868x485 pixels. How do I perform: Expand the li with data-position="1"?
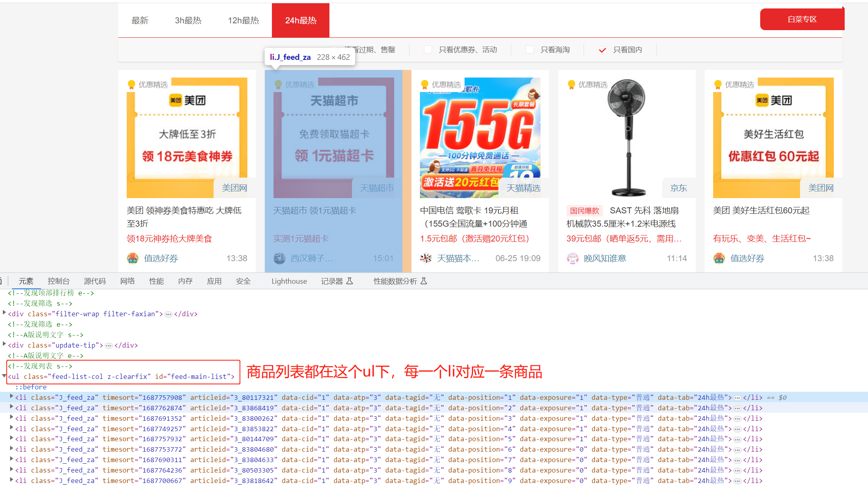click(12, 397)
